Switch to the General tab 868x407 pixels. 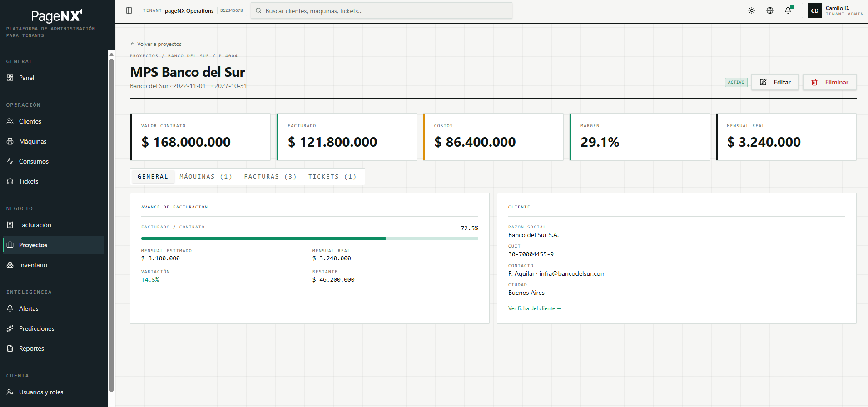click(x=153, y=177)
